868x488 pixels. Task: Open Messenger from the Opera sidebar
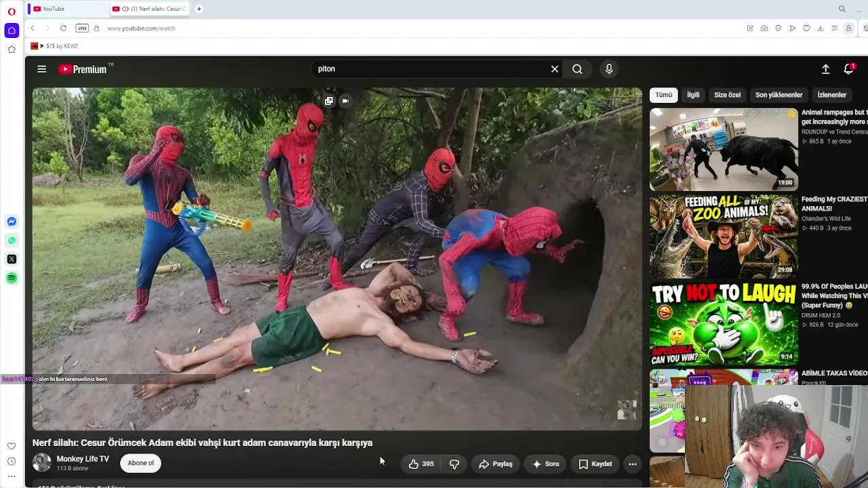(12, 222)
